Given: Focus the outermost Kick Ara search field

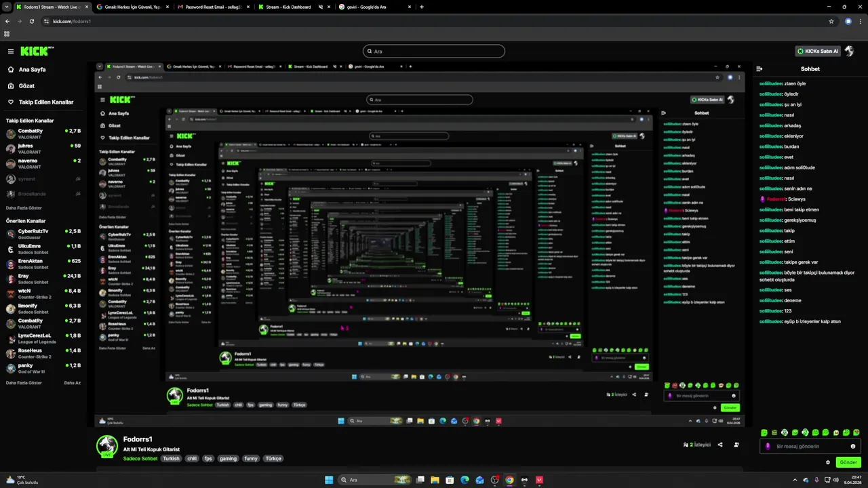Looking at the screenshot, I should 434,51.
